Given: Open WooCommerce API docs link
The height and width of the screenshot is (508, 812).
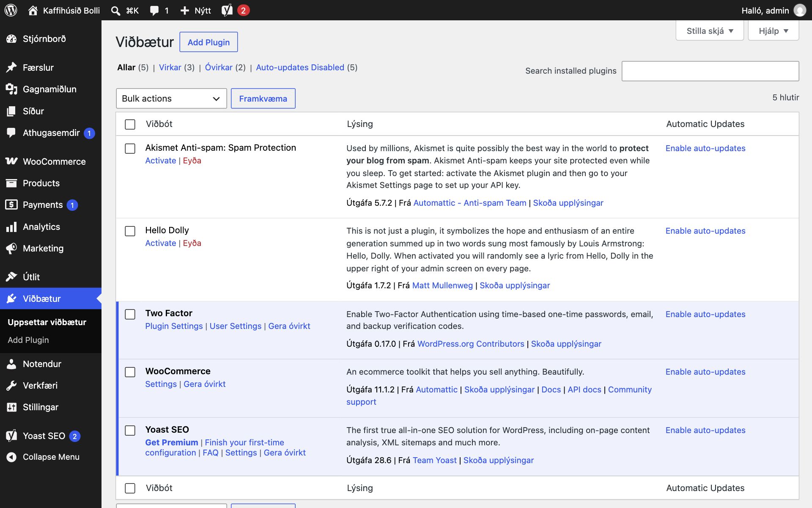Looking at the screenshot, I should (x=584, y=389).
